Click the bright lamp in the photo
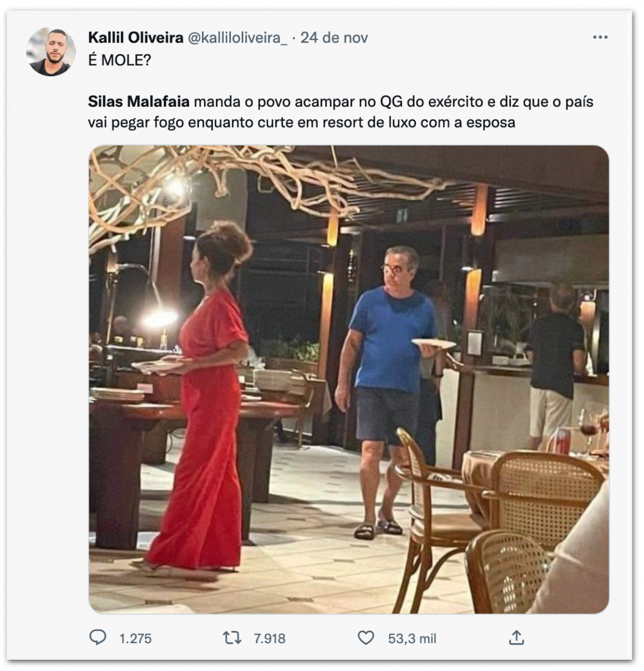The height and width of the screenshot is (671, 644). click(160, 317)
